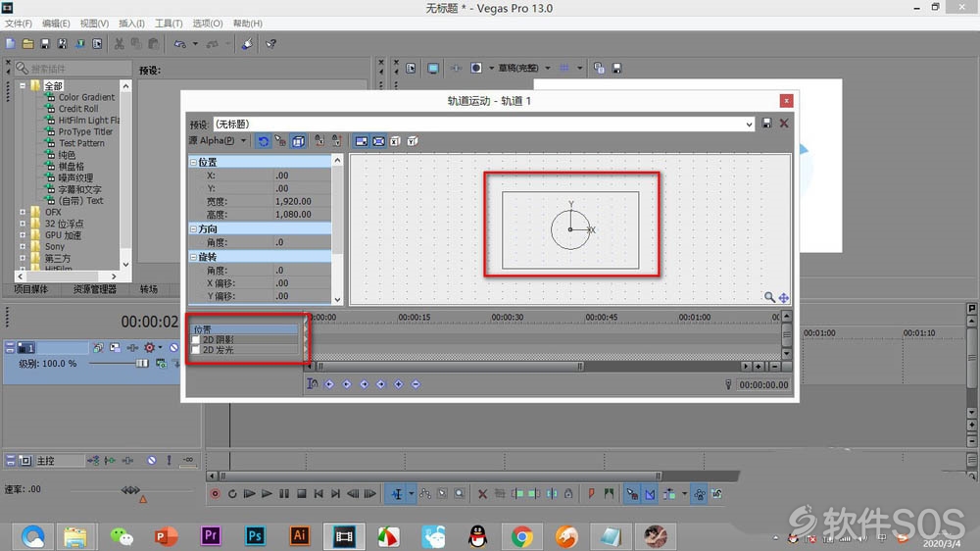The height and width of the screenshot is (551, 980).
Task: Open the 预设 preset dropdown in Track Motion
Action: 749,124
